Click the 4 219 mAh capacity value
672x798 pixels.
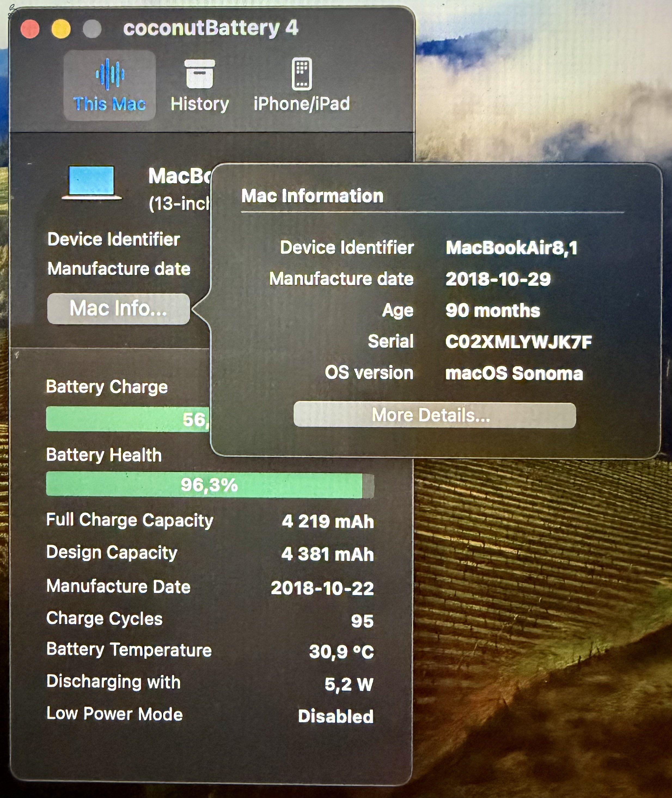click(328, 521)
